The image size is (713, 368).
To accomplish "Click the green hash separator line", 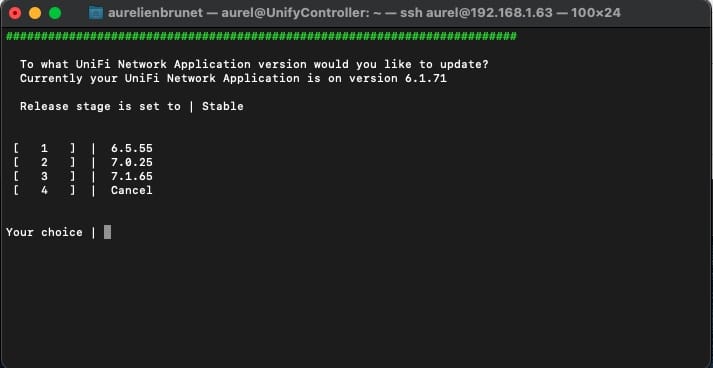I will 261,36.
